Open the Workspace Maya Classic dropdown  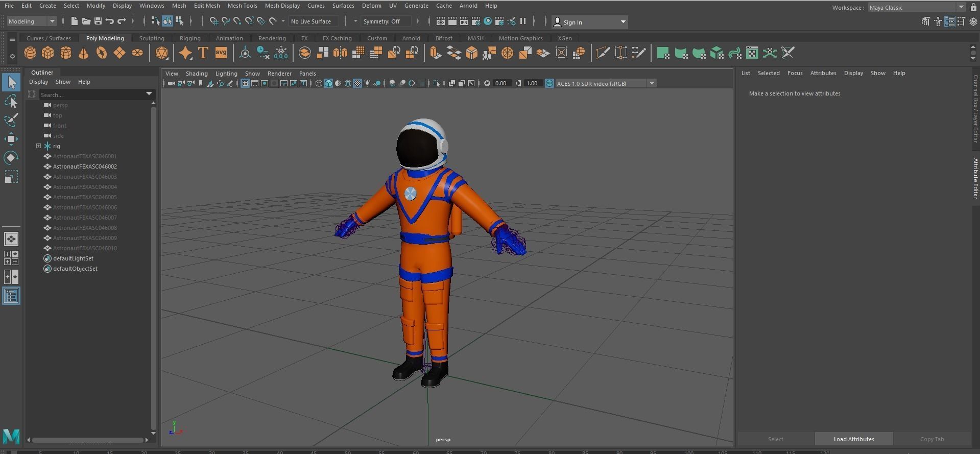pos(917,8)
